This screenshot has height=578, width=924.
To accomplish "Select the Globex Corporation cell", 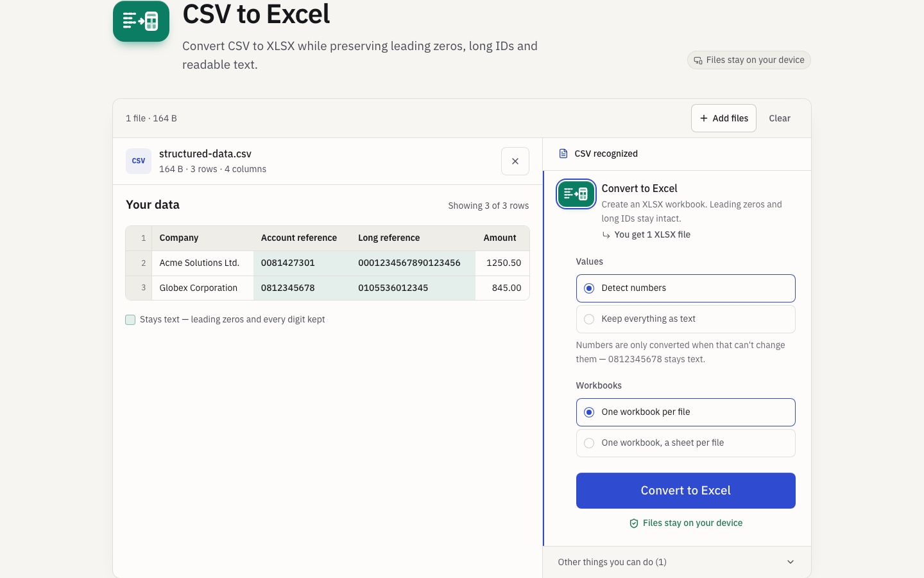I will click(203, 288).
